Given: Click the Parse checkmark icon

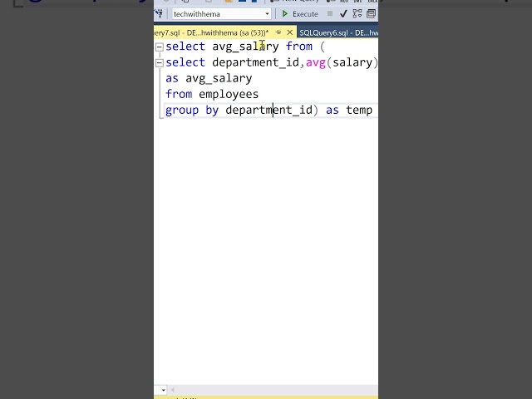Looking at the screenshot, I should click(343, 14).
